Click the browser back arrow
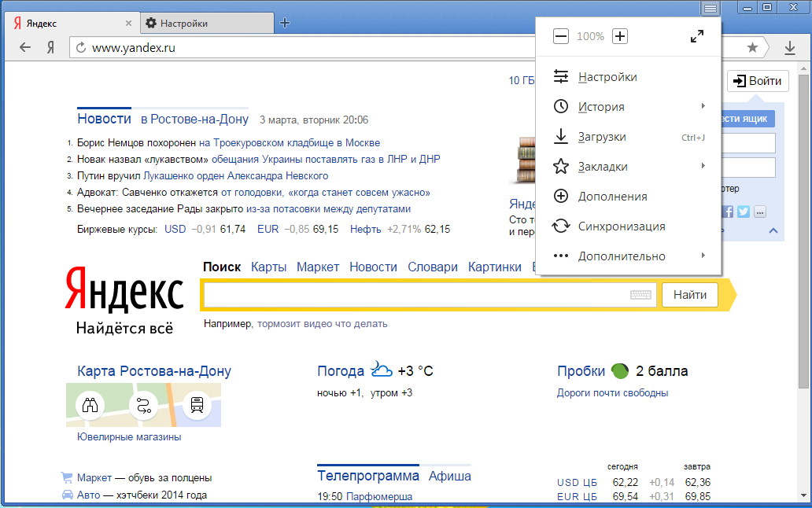 point(25,48)
